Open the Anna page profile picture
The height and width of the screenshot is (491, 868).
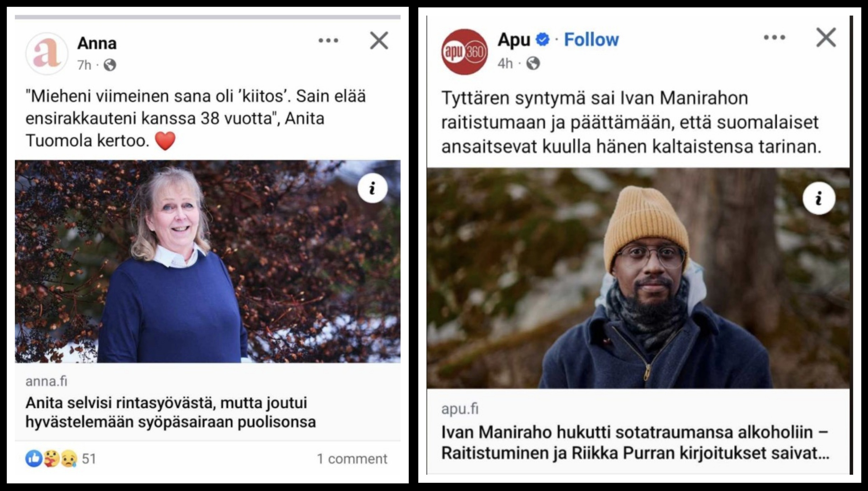pos(47,53)
